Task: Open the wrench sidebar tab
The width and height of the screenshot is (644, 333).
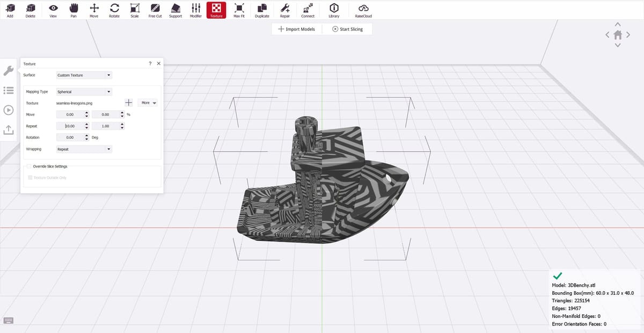Action: (x=8, y=70)
